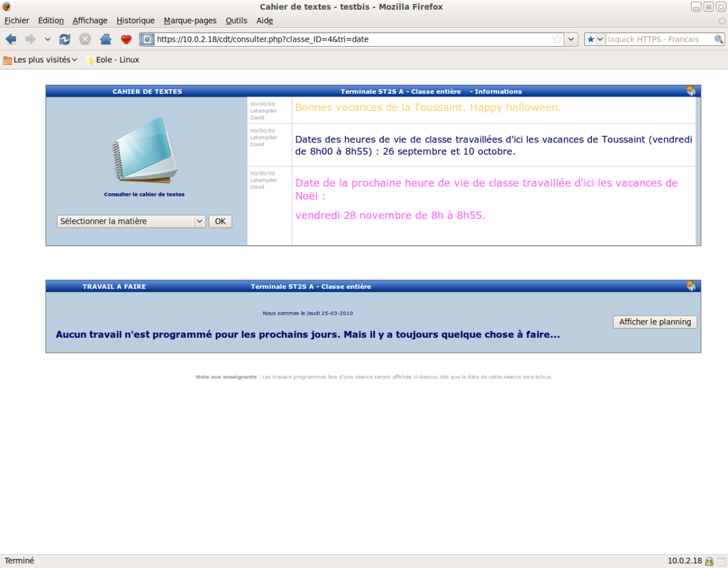Viewport: 728px width, 568px height.
Task: Click the notebook image
Action: pyautogui.click(x=144, y=150)
